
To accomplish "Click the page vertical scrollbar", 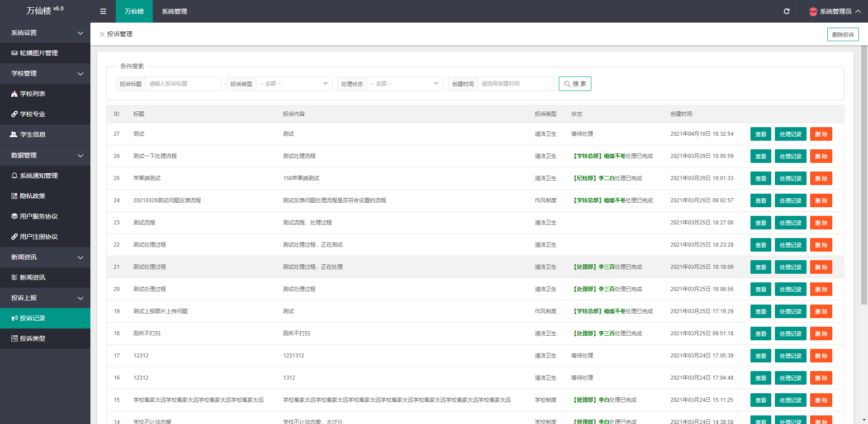I will click(864, 175).
